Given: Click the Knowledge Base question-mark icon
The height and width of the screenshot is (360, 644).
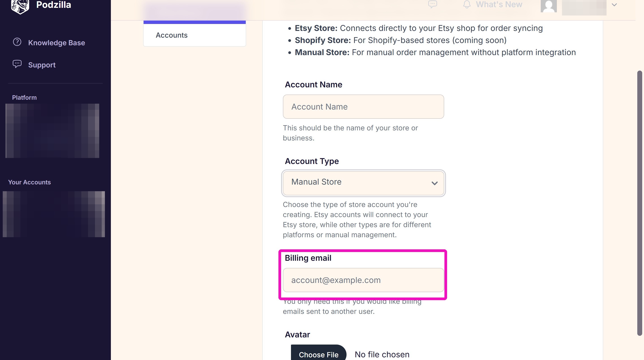Looking at the screenshot, I should click(x=17, y=42).
